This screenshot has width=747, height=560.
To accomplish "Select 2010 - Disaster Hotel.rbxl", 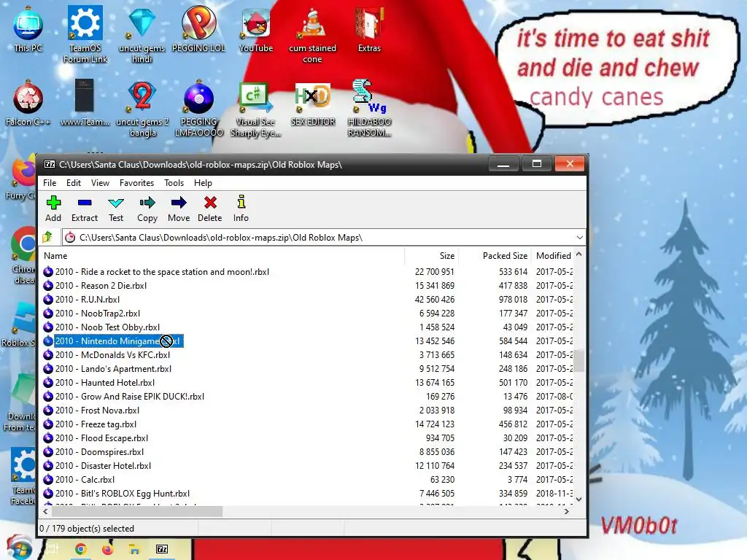I will (97, 465).
